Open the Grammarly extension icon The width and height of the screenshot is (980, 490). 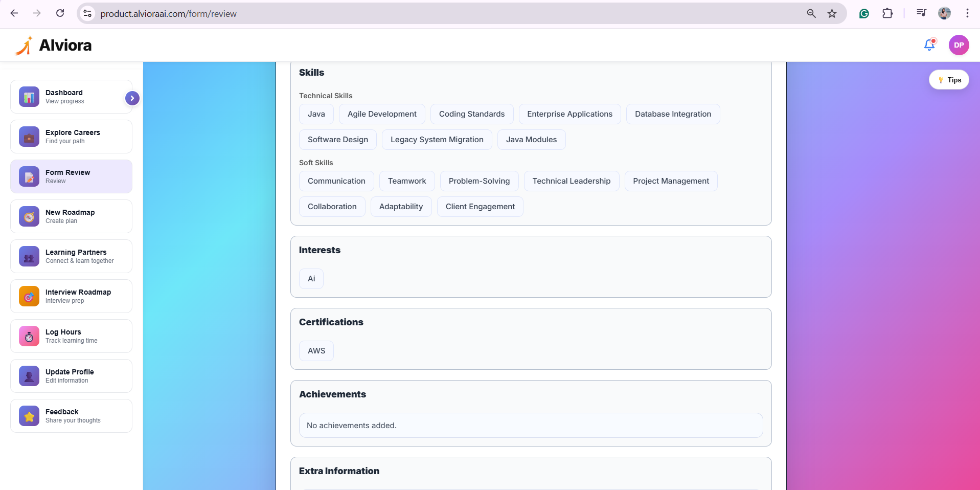(x=864, y=13)
